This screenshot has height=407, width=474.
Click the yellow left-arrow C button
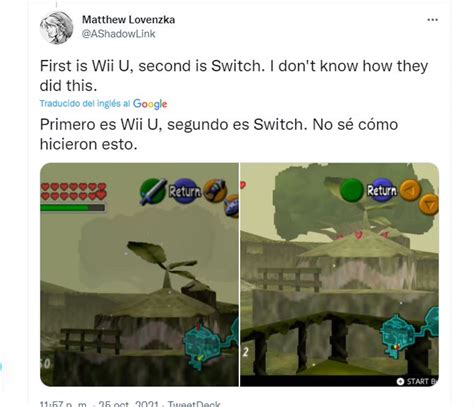[410, 190]
